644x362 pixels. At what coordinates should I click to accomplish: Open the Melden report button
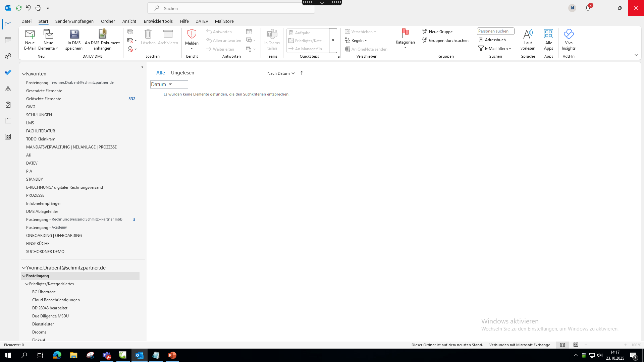pos(192,40)
